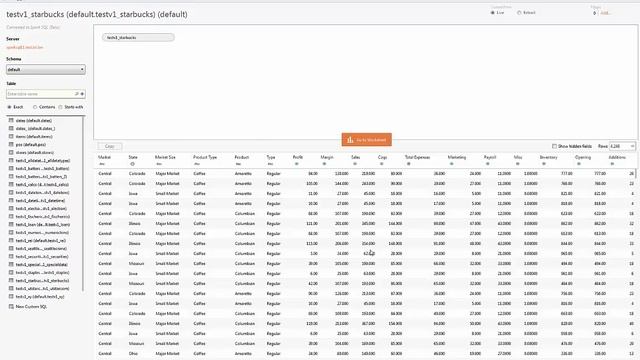Click the Copy button above the data grid
Image resolution: width=640 pixels, height=360 pixels.
[x=110, y=146]
